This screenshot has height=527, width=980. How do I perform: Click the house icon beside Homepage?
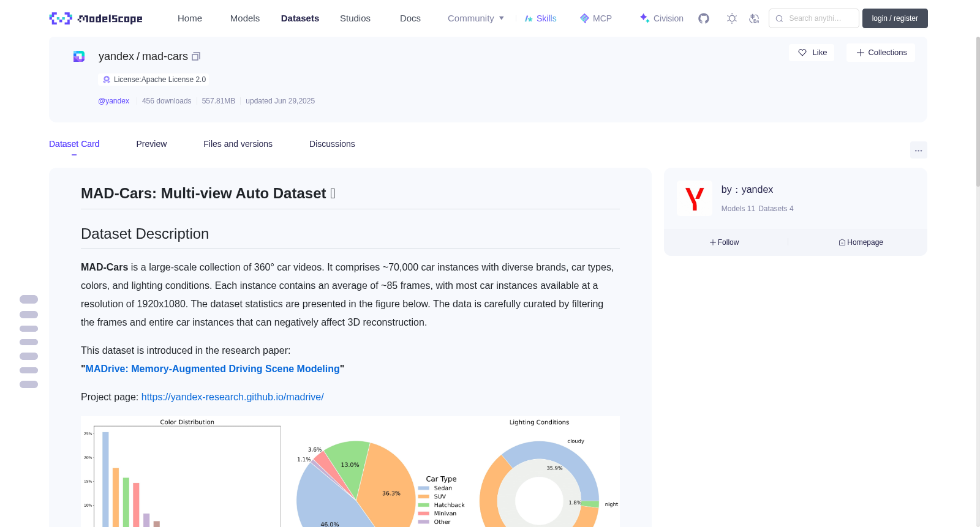coord(842,242)
